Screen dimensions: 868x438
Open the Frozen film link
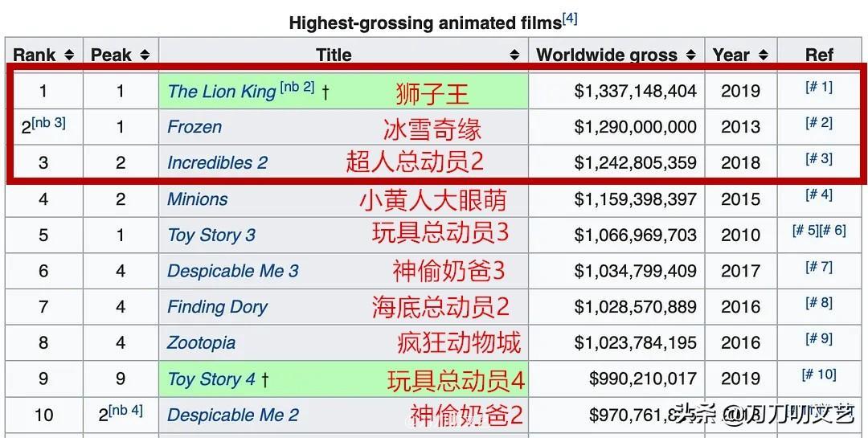[x=194, y=127]
